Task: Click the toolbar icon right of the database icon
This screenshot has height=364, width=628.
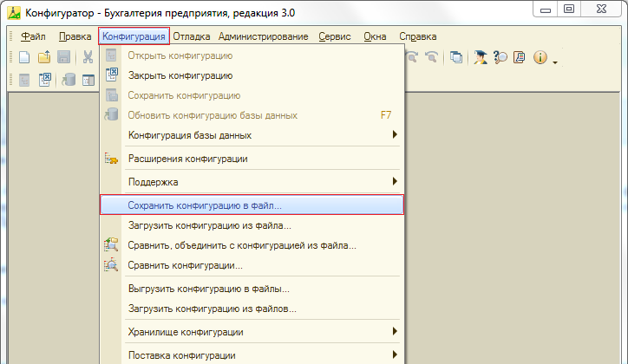Action: click(88, 80)
